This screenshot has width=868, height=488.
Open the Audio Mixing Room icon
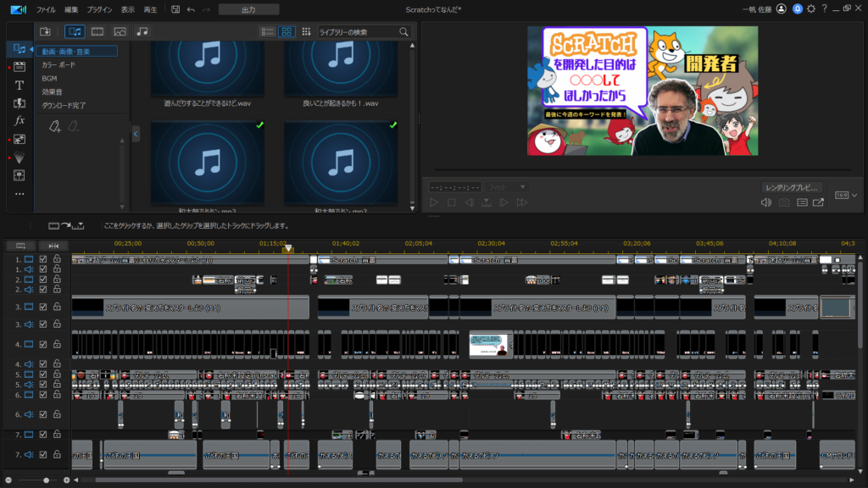[19, 175]
